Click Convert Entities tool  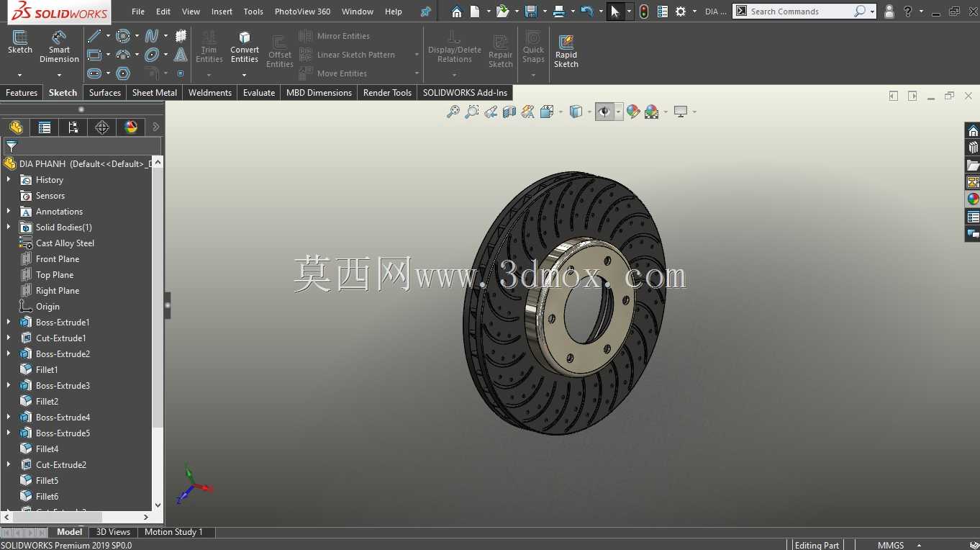tap(245, 48)
